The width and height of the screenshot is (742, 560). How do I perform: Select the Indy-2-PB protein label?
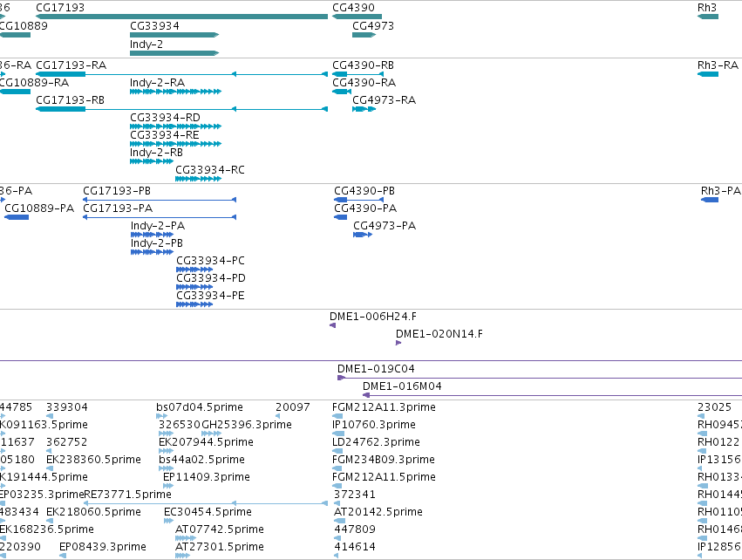pos(157,242)
